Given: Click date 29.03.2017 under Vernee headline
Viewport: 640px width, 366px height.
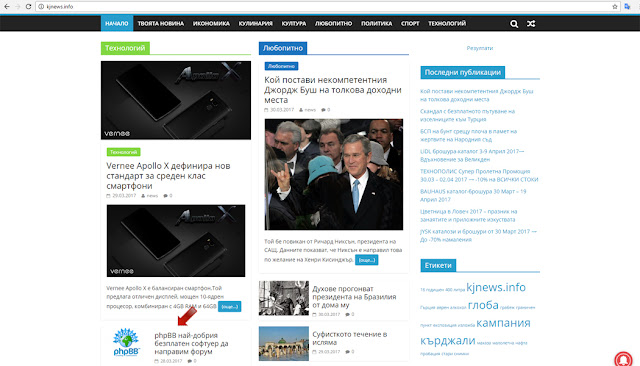Looking at the screenshot, I should point(124,196).
